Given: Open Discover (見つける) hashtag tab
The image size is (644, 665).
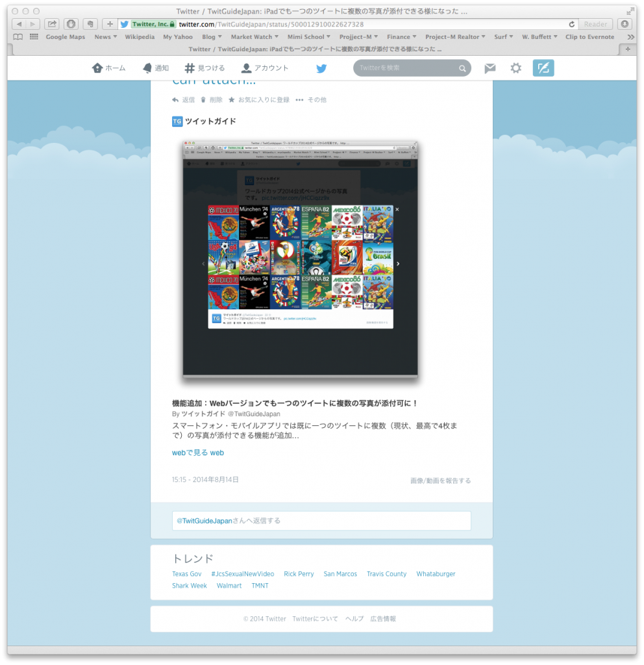Looking at the screenshot, I should pos(204,68).
